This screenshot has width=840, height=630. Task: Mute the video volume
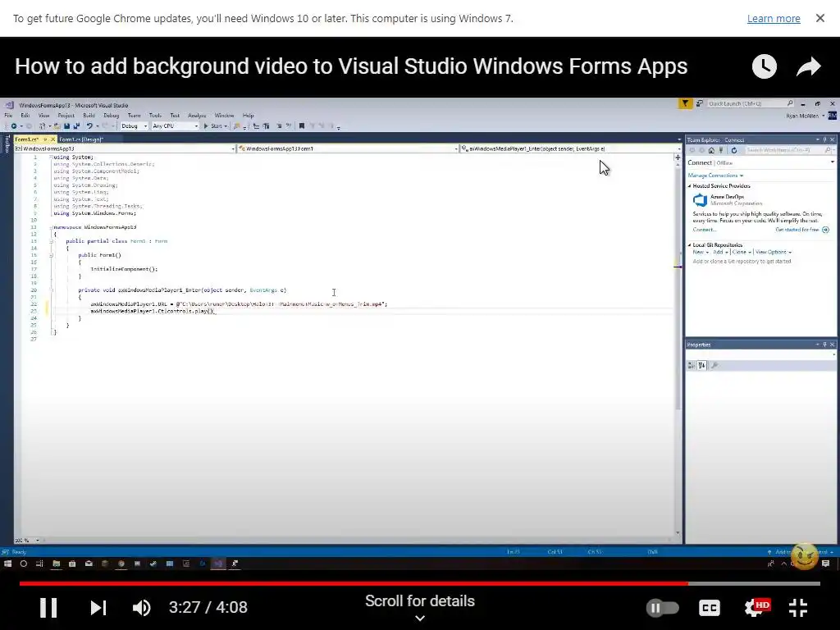141,608
